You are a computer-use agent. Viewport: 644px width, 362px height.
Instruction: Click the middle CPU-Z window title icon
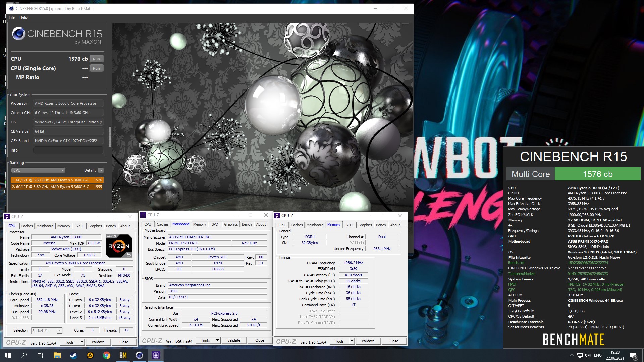143,215
